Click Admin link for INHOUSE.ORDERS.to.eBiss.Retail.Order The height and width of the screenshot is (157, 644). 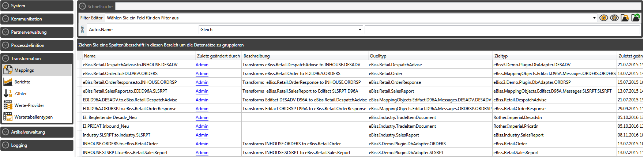coord(202,144)
